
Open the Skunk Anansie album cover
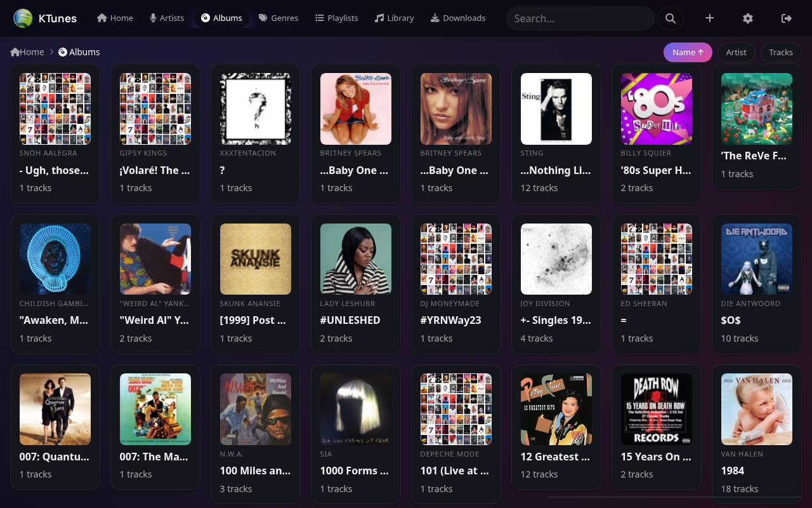tap(256, 259)
